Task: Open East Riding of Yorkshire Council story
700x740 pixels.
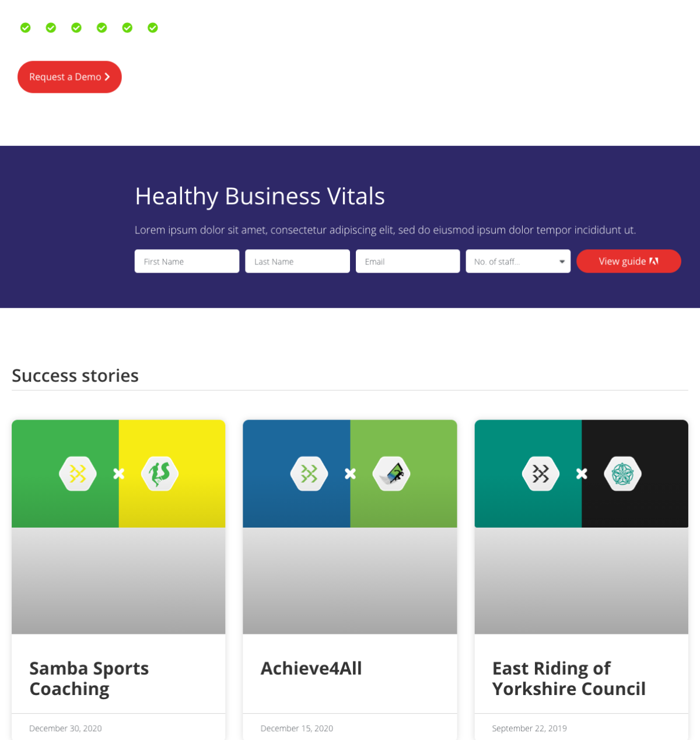Action: click(x=569, y=678)
